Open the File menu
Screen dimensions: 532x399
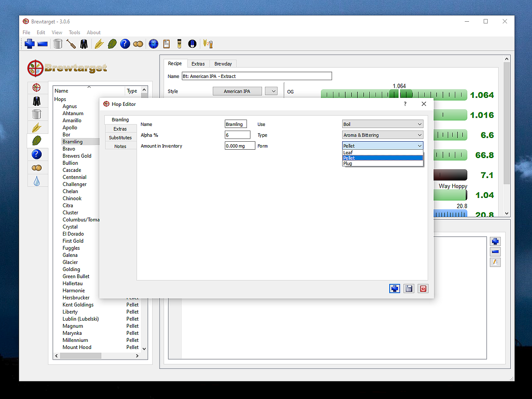tap(27, 32)
